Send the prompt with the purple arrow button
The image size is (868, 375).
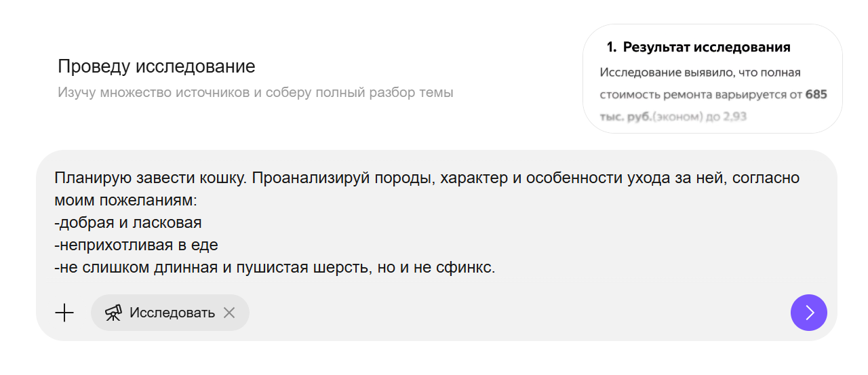(808, 313)
